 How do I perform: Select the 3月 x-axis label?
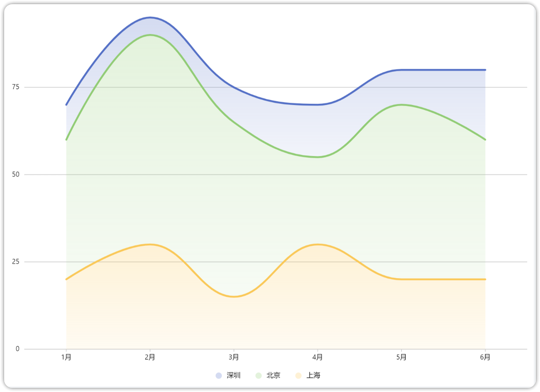click(234, 357)
